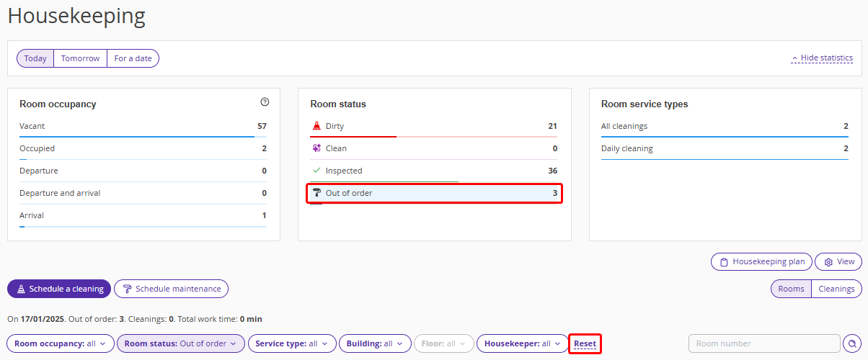This screenshot has height=360, width=868.
Task: Click the Out of order paint roller icon
Action: tap(316, 193)
